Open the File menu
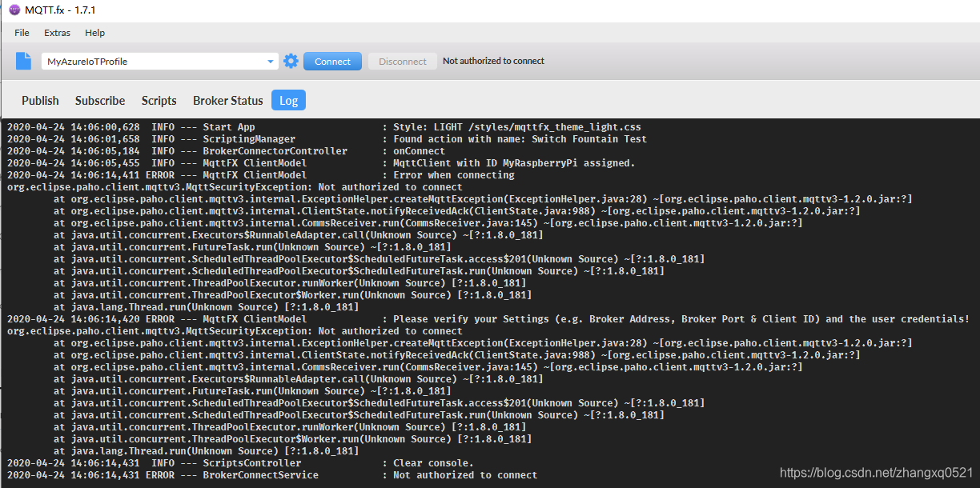This screenshot has width=980, height=488. pyautogui.click(x=22, y=33)
